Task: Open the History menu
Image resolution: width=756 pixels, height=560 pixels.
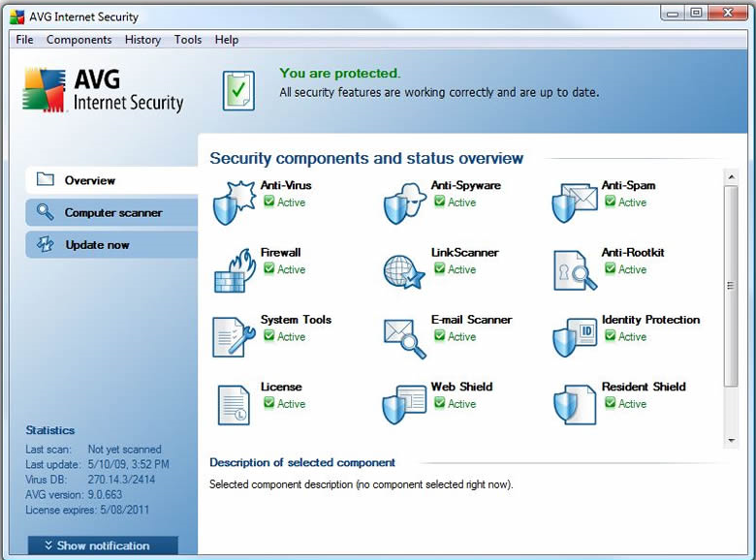Action: pos(142,40)
